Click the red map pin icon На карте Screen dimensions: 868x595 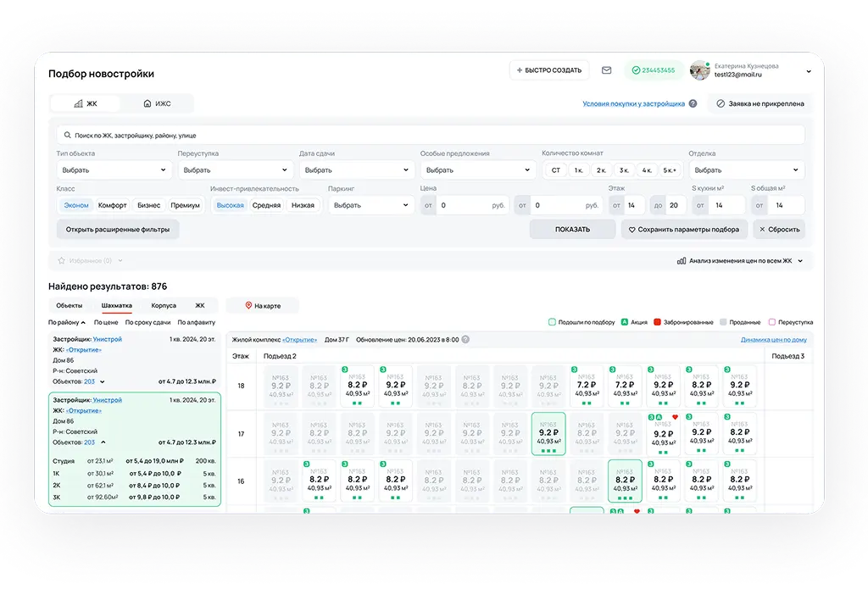[x=248, y=305]
